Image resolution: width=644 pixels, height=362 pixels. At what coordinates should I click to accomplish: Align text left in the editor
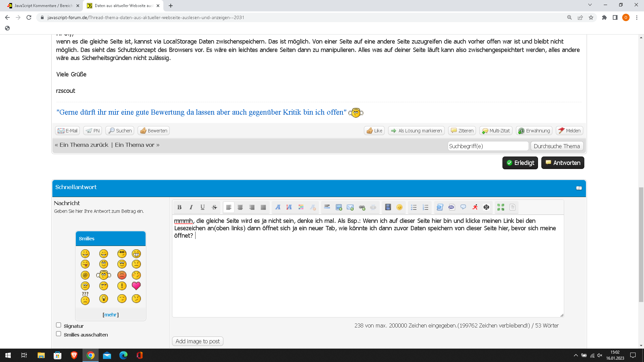coord(229,207)
